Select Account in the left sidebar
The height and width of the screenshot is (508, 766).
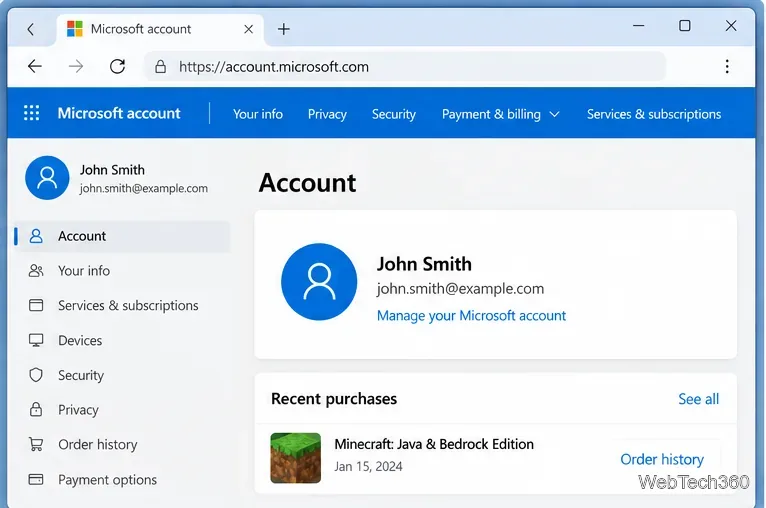122,236
